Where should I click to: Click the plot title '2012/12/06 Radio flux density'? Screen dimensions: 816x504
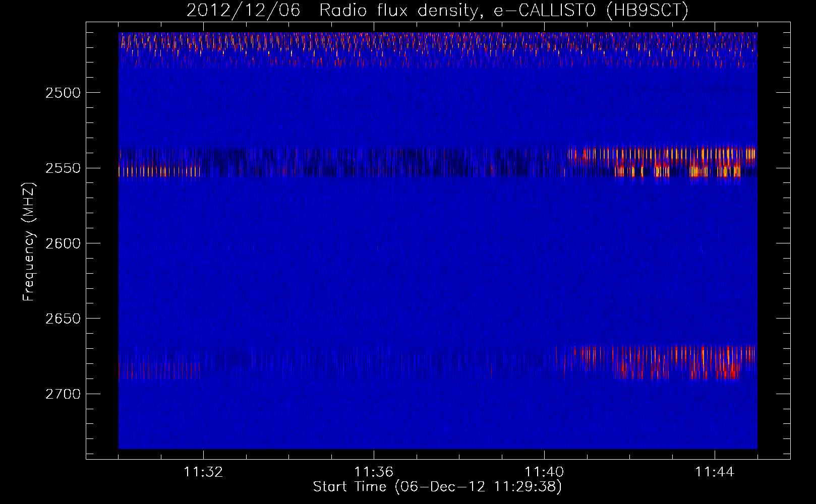coord(437,11)
